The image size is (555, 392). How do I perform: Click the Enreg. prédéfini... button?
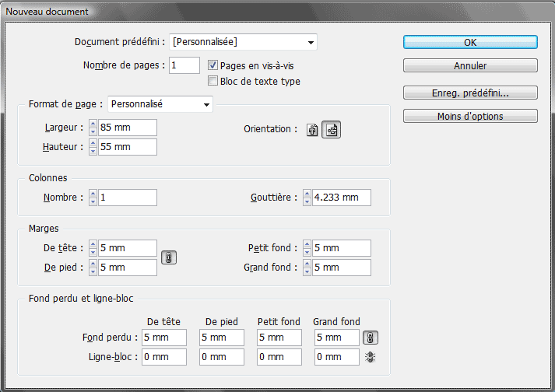tap(470, 93)
